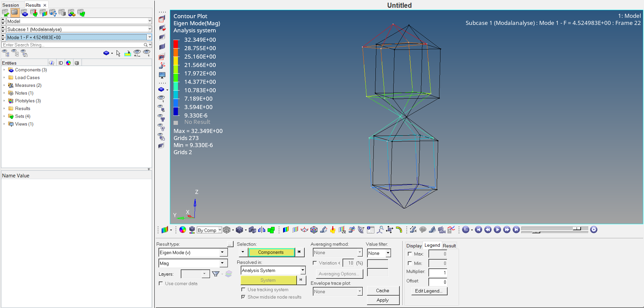Image resolution: width=644 pixels, height=308 pixels.
Task: Open the Display tab in legend panel
Action: point(414,245)
